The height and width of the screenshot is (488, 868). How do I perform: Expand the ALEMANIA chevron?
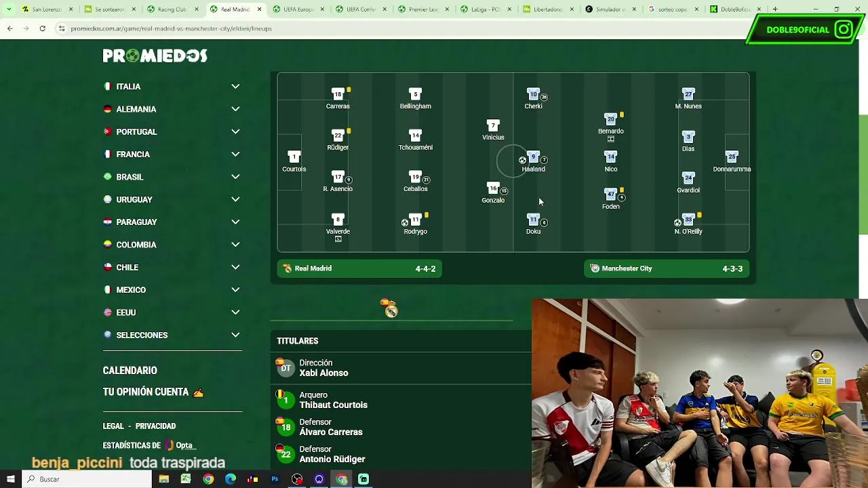(235, 108)
